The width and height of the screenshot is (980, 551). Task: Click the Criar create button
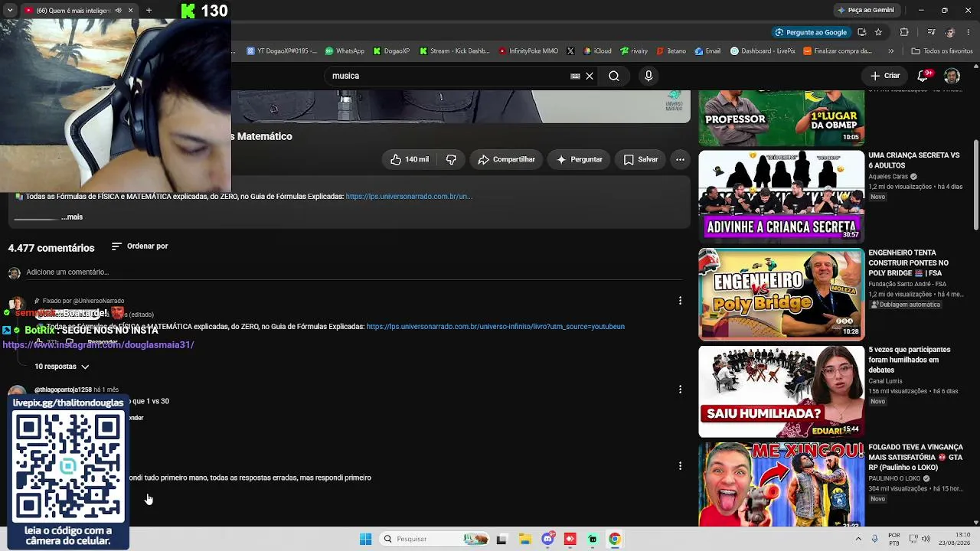click(885, 76)
